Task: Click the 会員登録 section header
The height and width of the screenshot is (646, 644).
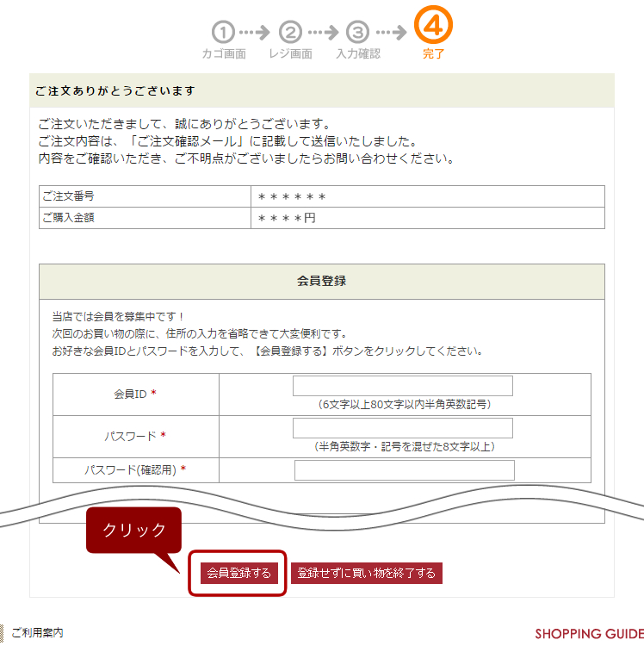Action: coord(322,282)
